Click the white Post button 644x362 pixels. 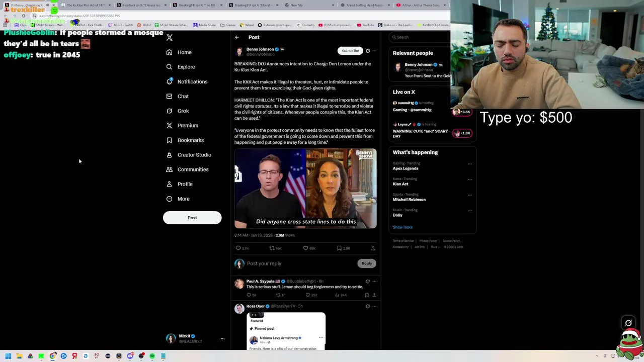(x=192, y=218)
